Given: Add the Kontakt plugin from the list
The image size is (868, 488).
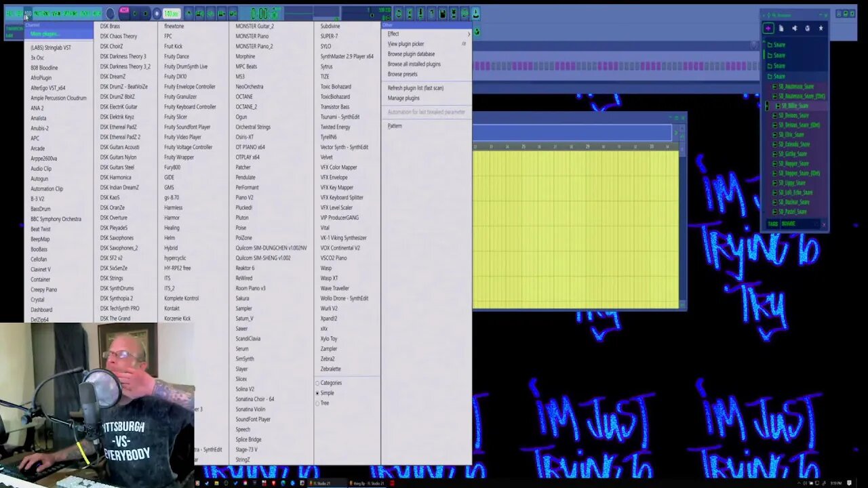Looking at the screenshot, I should point(172,308).
